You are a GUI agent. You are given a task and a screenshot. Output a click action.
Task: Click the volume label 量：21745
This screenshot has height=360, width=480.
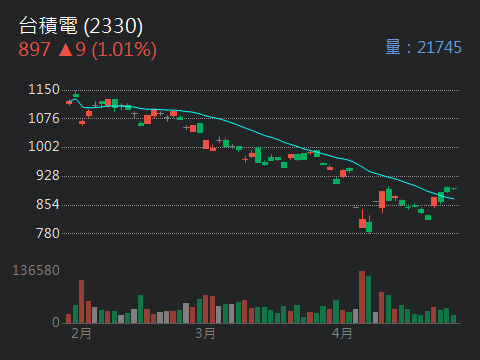(423, 47)
